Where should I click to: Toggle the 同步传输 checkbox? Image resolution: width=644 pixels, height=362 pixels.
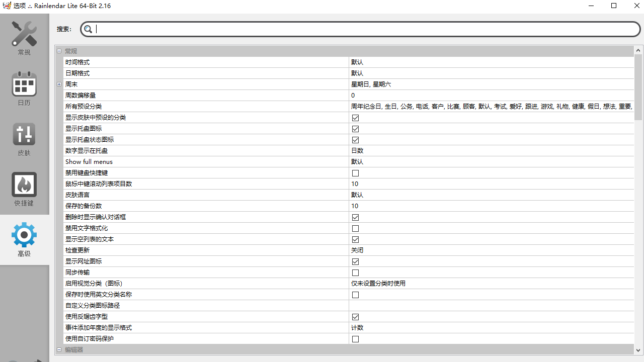[355, 273]
